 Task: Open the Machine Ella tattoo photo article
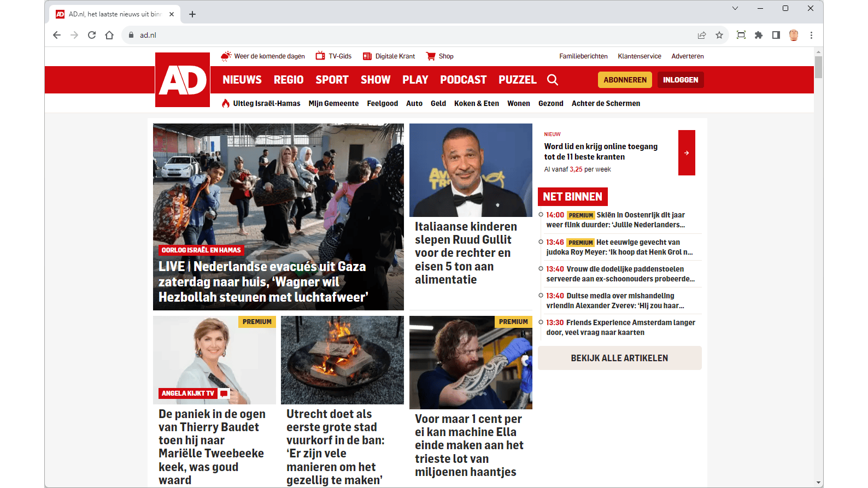tap(471, 362)
